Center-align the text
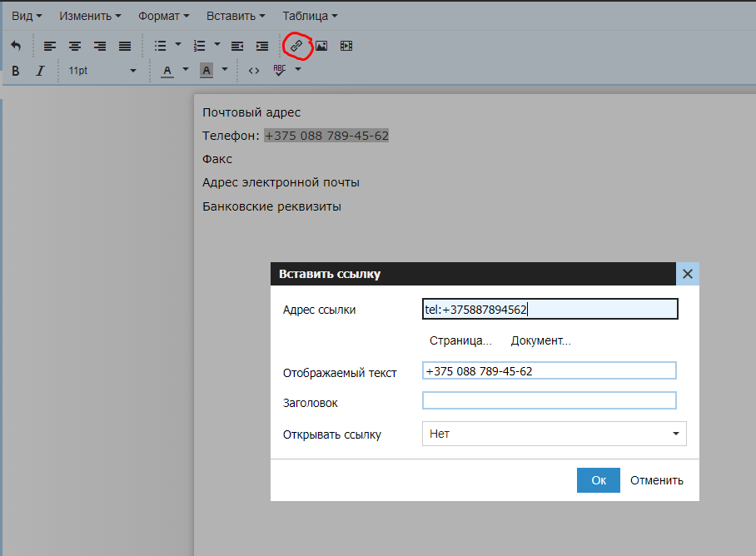 [75, 46]
